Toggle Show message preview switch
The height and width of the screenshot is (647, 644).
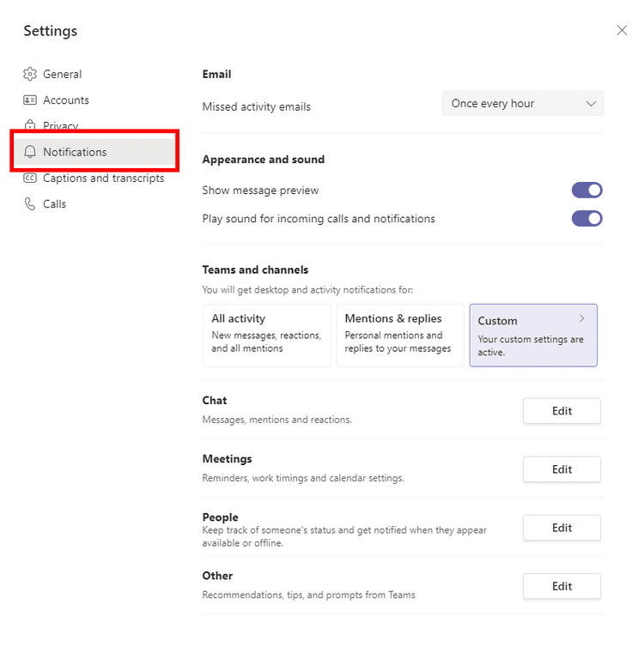tap(587, 190)
